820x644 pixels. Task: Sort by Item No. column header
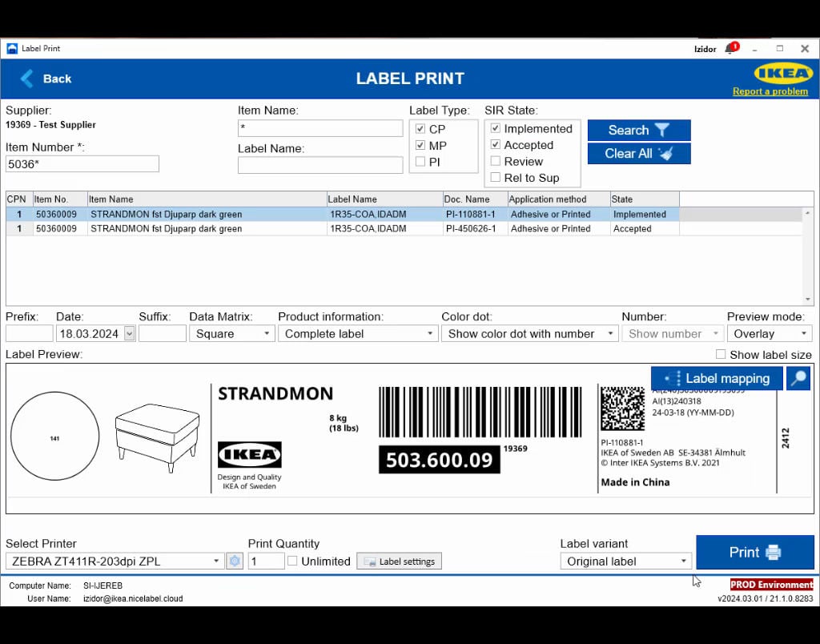coord(60,199)
